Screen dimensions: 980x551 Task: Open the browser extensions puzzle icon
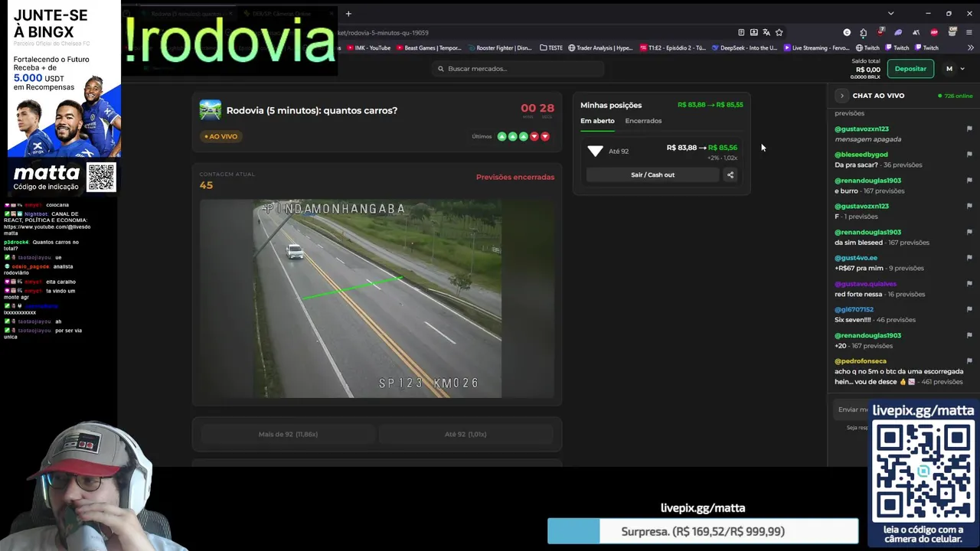pos(863,32)
